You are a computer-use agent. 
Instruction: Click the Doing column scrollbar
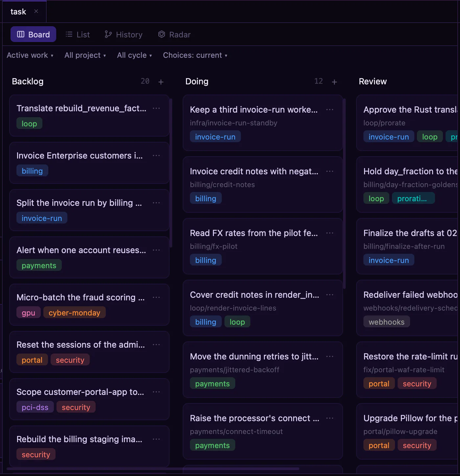pos(344,194)
